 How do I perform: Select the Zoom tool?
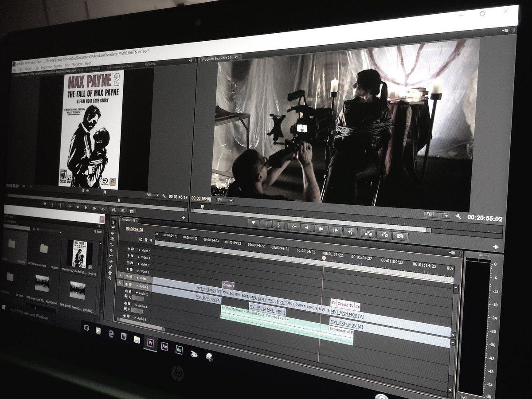110,278
